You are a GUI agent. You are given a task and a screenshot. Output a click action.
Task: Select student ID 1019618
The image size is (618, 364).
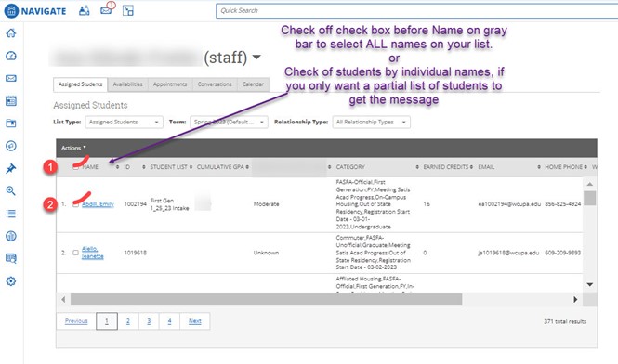coord(135,253)
